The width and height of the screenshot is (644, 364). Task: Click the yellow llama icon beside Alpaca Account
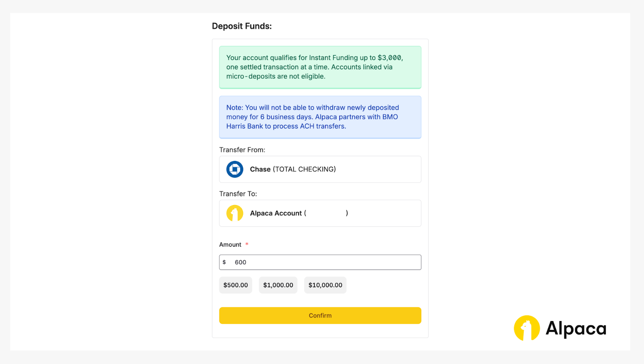point(235,213)
